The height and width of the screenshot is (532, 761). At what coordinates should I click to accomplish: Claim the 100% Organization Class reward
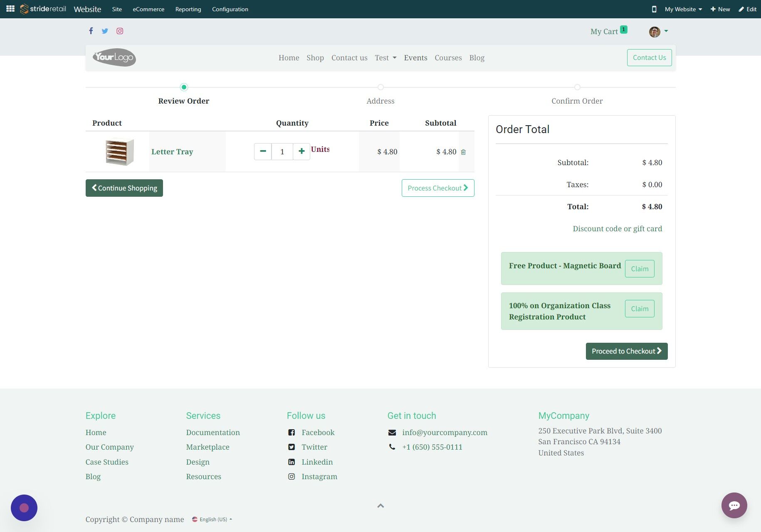tap(640, 309)
